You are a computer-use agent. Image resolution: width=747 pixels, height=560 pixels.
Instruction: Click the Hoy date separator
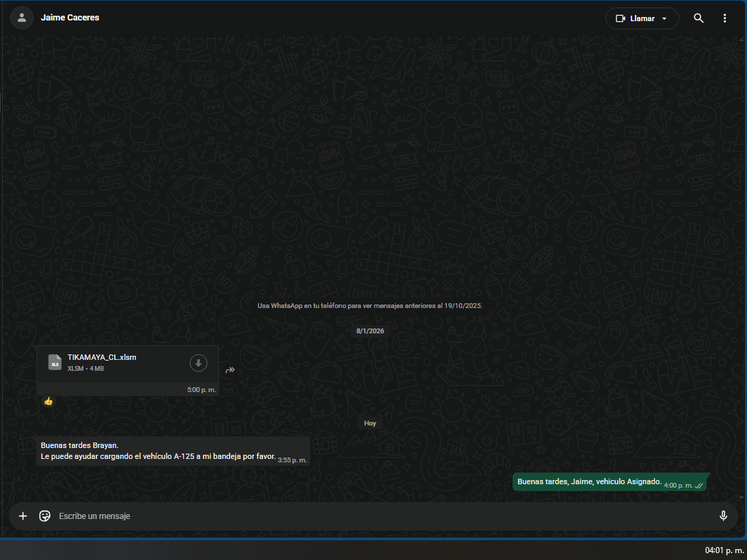pyautogui.click(x=370, y=423)
